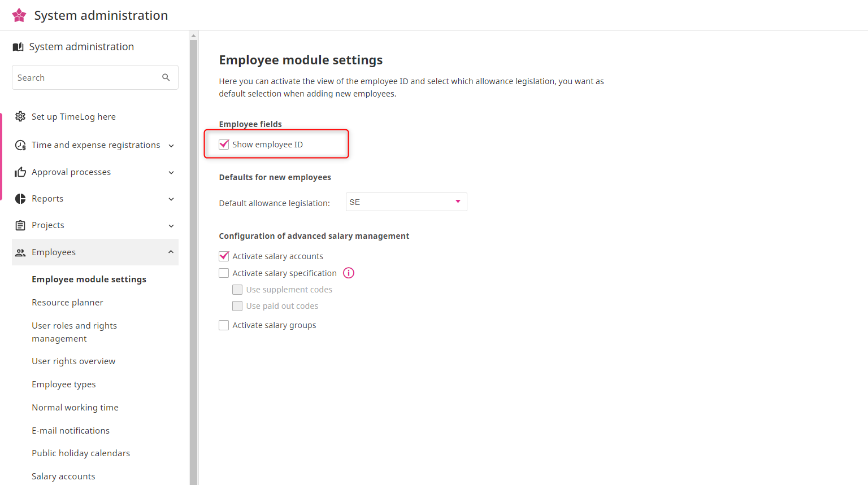Viewport: 868px width, 485px height.
Task: Click the Reports pie chart icon
Action: (x=20, y=199)
